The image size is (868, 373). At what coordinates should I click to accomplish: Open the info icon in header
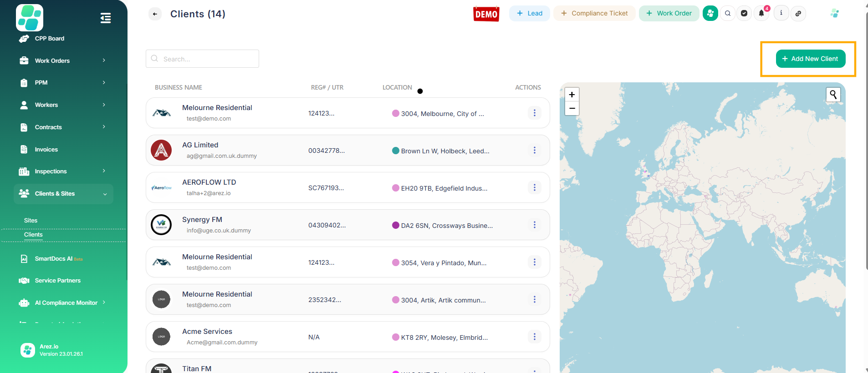781,13
